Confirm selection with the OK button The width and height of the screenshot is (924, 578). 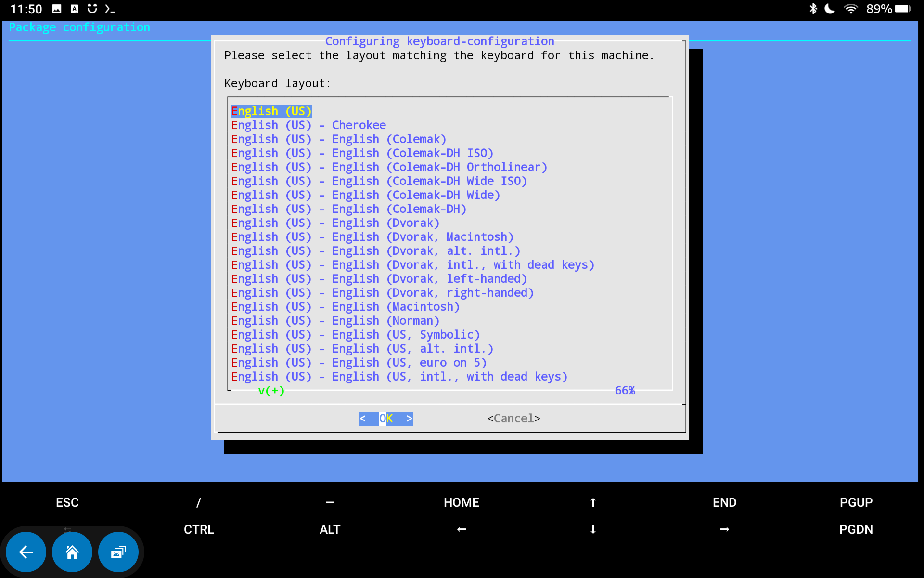coord(386,419)
